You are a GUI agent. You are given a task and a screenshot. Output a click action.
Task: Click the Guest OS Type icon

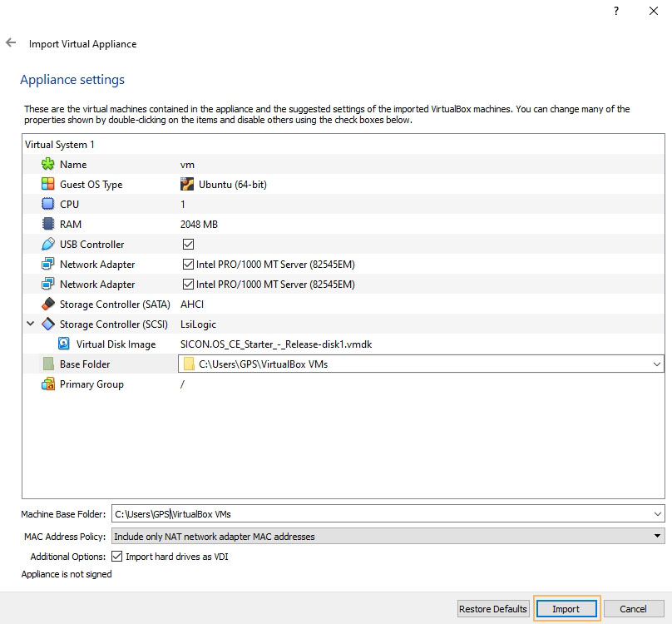click(47, 185)
